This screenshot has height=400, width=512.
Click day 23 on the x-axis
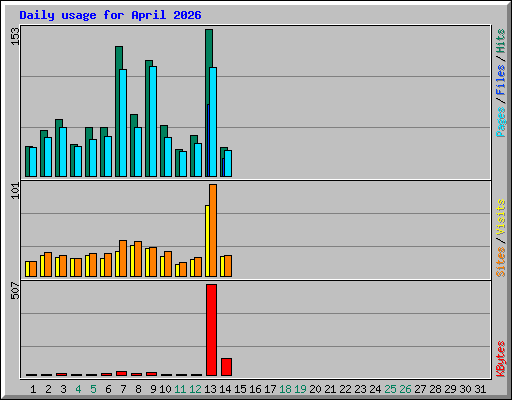[x=360, y=389]
